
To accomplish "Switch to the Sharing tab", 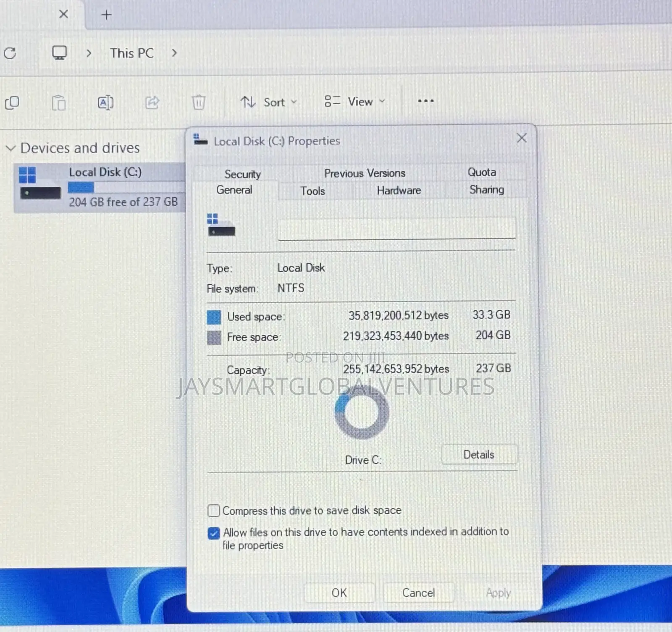I will [486, 190].
